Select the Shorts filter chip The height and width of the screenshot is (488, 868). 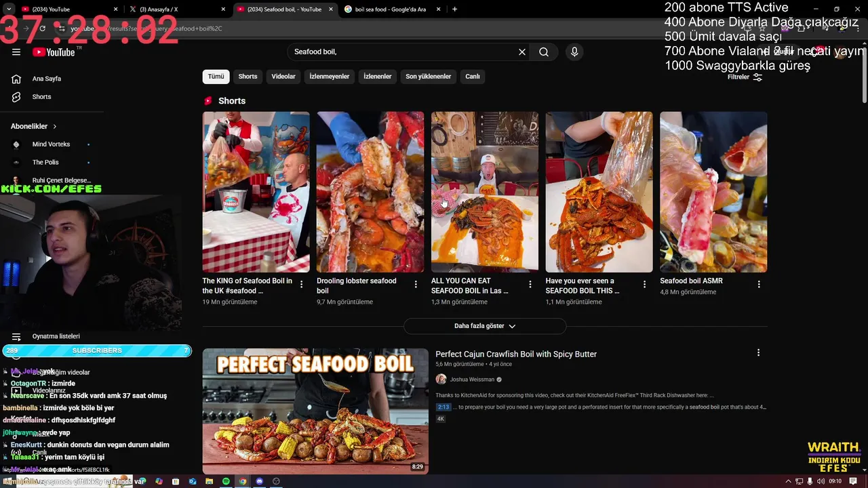(248, 77)
